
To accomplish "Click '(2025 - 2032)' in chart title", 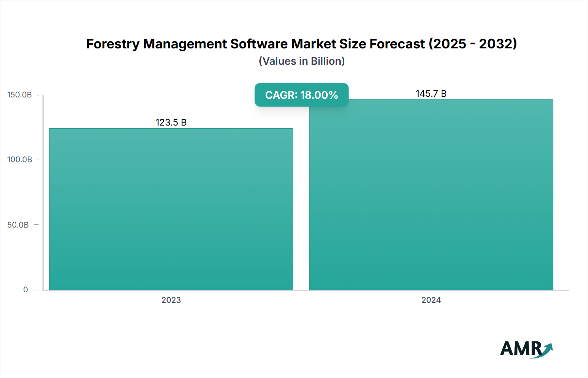I will coord(472,44).
